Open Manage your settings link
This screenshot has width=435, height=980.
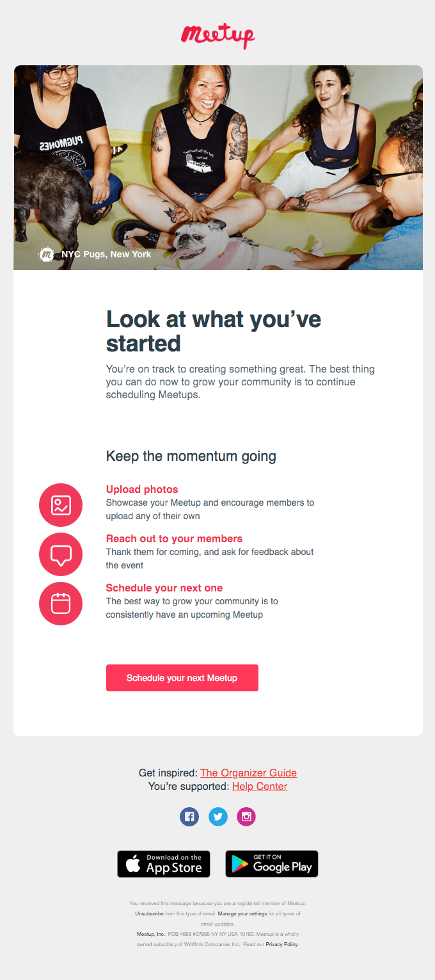point(242,913)
